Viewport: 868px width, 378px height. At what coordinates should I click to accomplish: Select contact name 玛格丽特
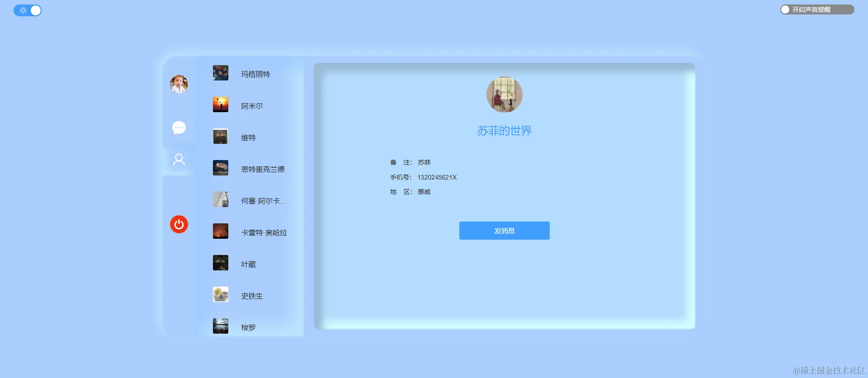coord(255,74)
